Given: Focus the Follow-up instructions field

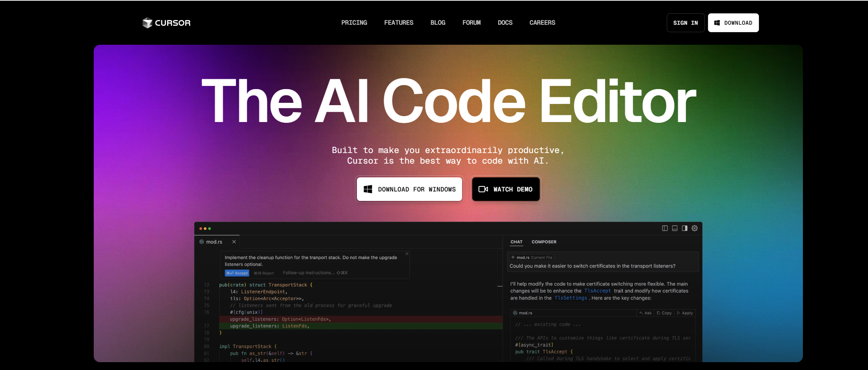Looking at the screenshot, I should [315, 273].
